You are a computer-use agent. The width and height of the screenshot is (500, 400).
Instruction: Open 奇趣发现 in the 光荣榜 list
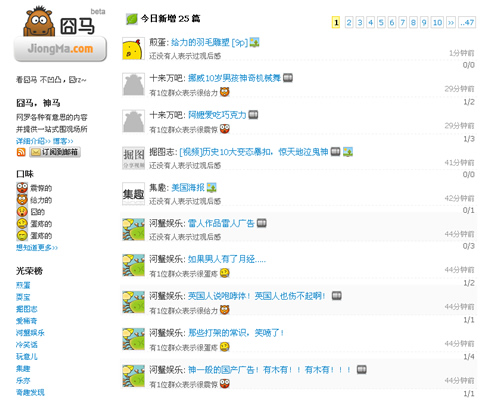tap(30, 392)
